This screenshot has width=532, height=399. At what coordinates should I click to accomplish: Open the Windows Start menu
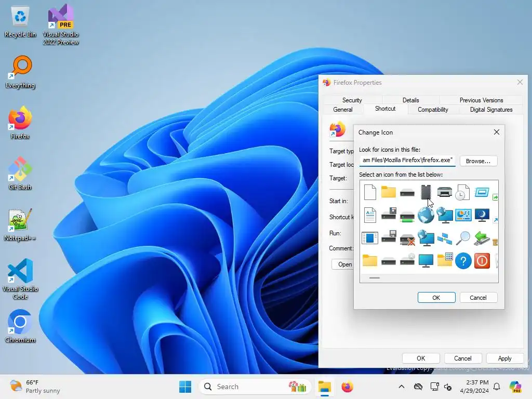pos(185,387)
